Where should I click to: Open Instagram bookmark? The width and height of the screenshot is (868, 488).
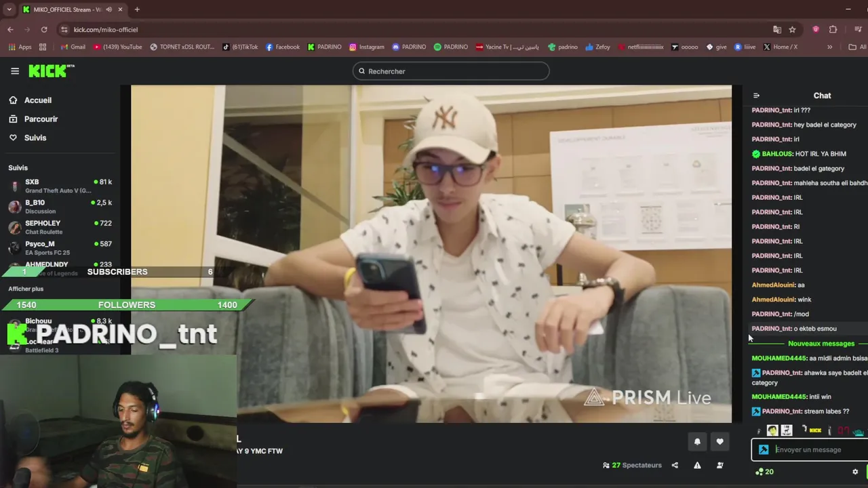pos(366,47)
